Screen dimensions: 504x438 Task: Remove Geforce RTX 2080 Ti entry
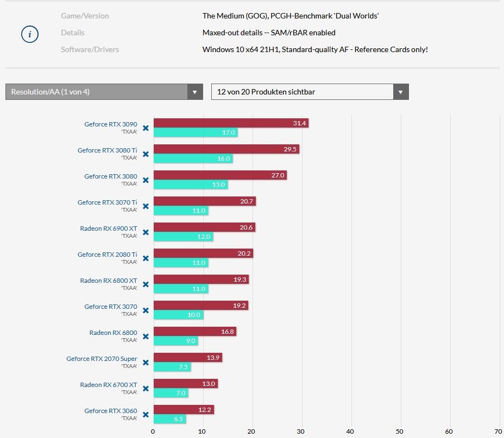pos(146,258)
